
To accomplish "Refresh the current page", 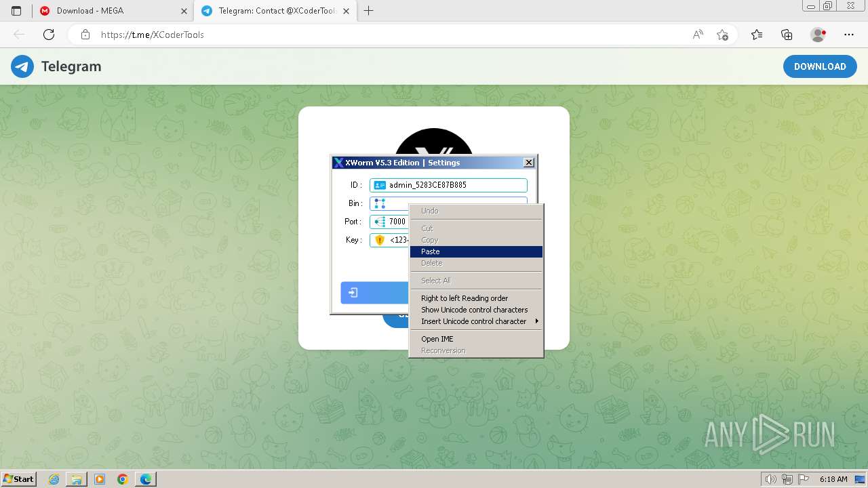I will 49,35.
